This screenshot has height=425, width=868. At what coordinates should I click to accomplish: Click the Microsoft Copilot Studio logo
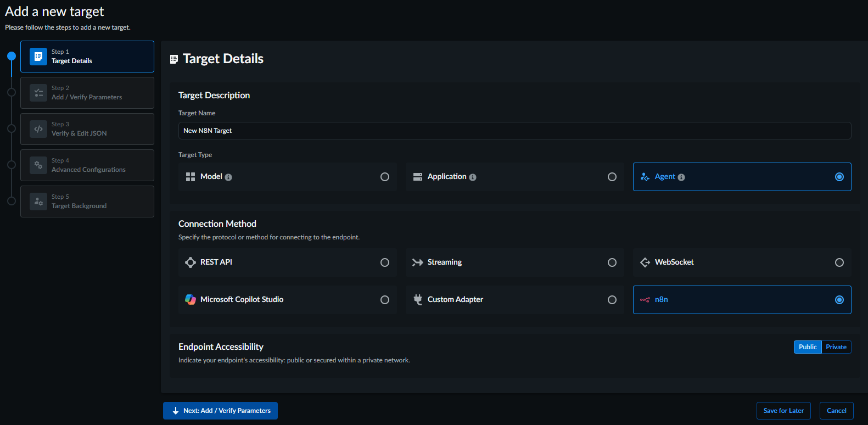tap(191, 300)
